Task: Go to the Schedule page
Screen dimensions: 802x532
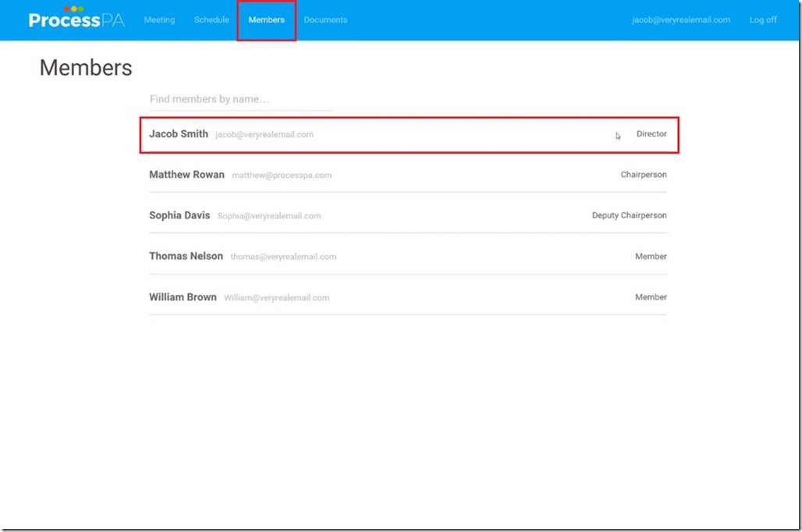Action: 211,20
